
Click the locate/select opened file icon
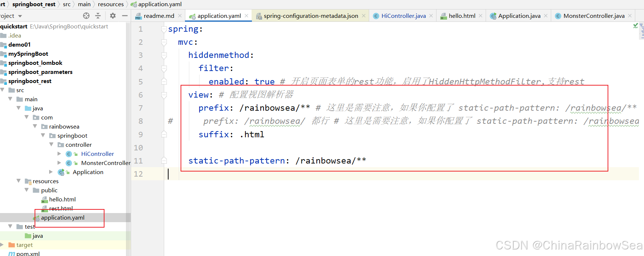(86, 16)
